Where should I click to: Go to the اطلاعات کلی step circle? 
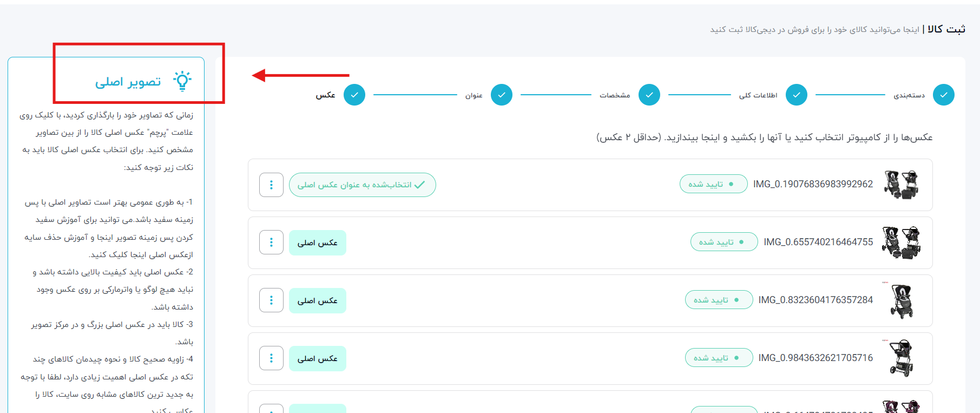796,95
